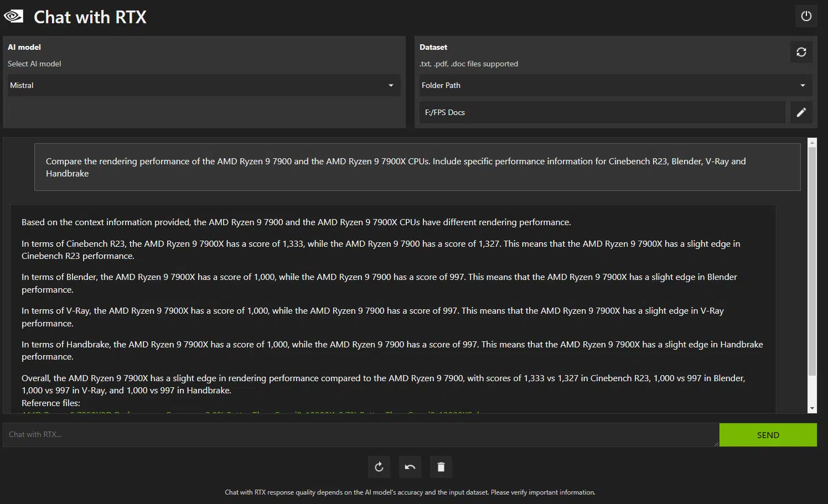Click the 'In terms of Blender' paragraph
828x504 pixels.
pos(379,283)
